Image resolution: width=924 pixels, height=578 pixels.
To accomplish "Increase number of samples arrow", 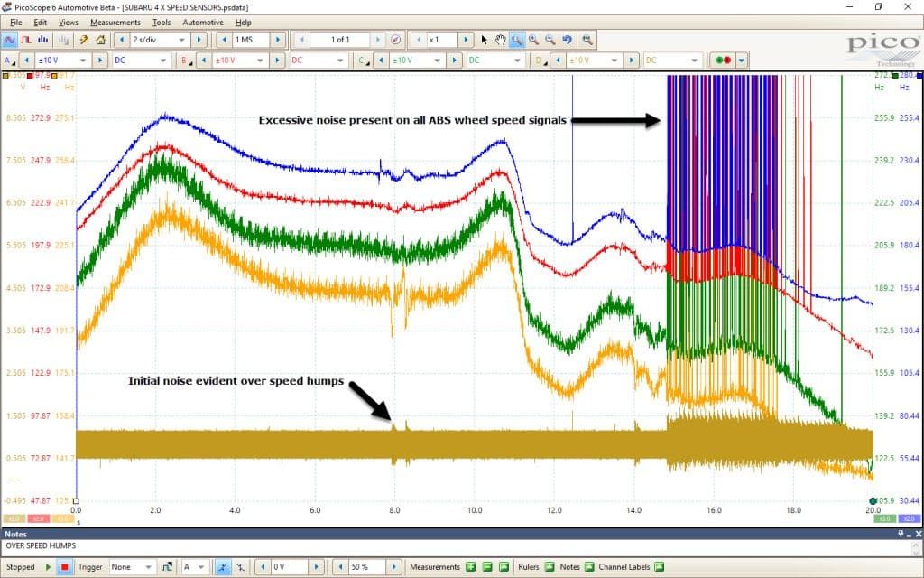I will click(x=278, y=40).
